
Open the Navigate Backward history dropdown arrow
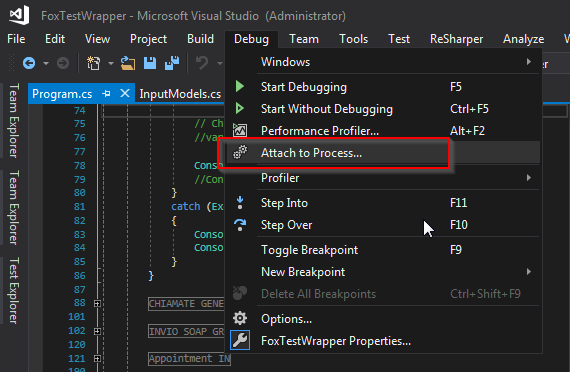[46, 64]
